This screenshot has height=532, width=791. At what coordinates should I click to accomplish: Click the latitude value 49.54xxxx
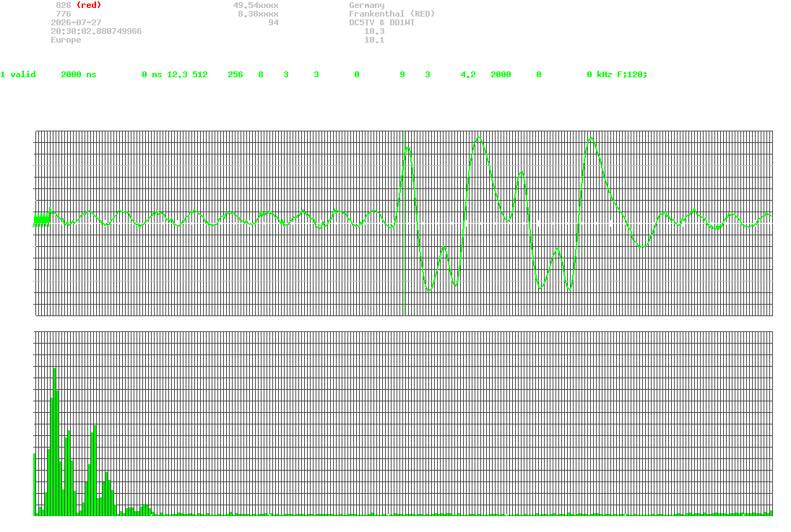pyautogui.click(x=256, y=5)
